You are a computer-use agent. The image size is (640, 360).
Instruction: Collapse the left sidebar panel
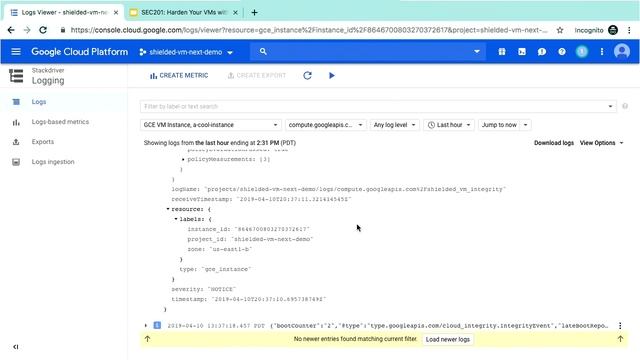click(16, 347)
